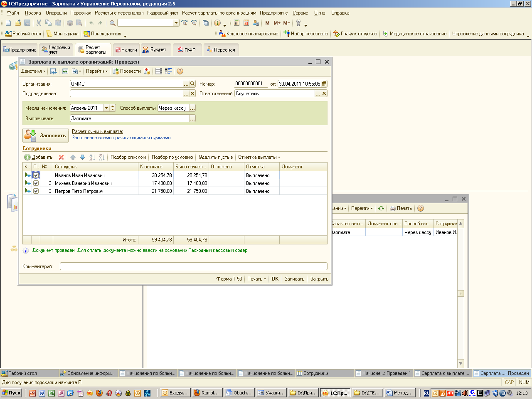This screenshot has height=399, width=532.
Task: Open the Сервис menu
Action: (300, 13)
